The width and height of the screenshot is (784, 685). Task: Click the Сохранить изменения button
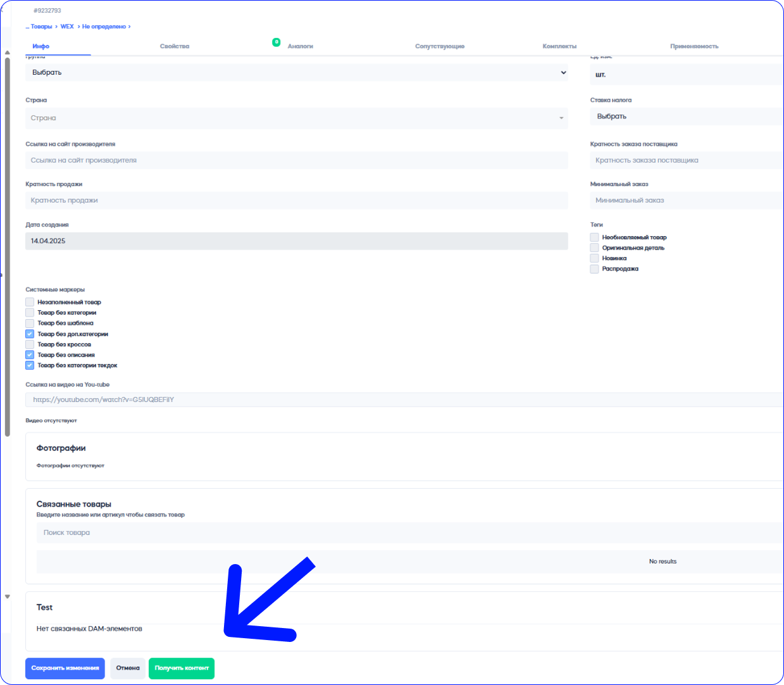tap(65, 669)
